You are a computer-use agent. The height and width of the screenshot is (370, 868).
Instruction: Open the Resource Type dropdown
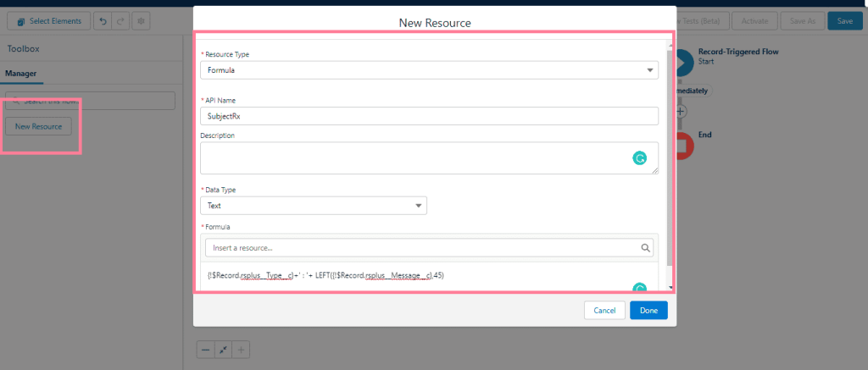(x=429, y=70)
